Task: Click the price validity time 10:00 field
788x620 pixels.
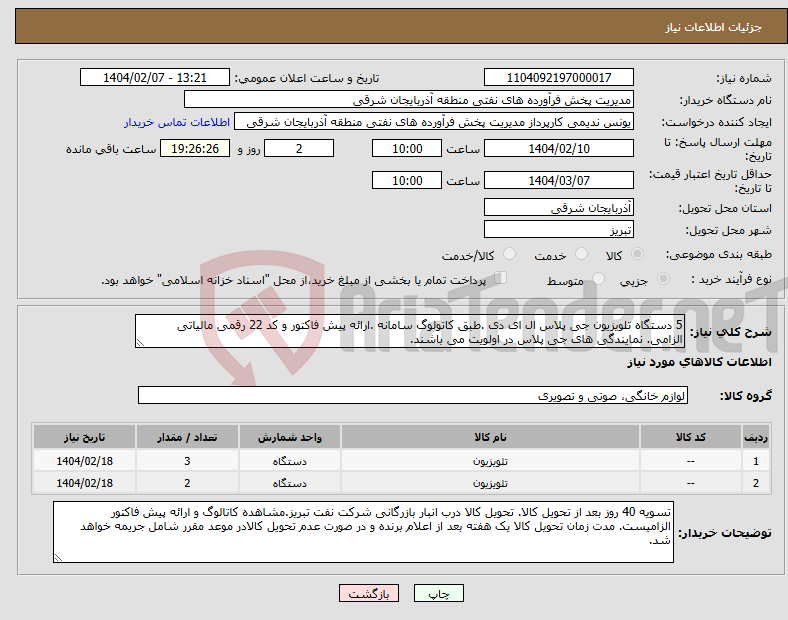Action: pyautogui.click(x=407, y=180)
